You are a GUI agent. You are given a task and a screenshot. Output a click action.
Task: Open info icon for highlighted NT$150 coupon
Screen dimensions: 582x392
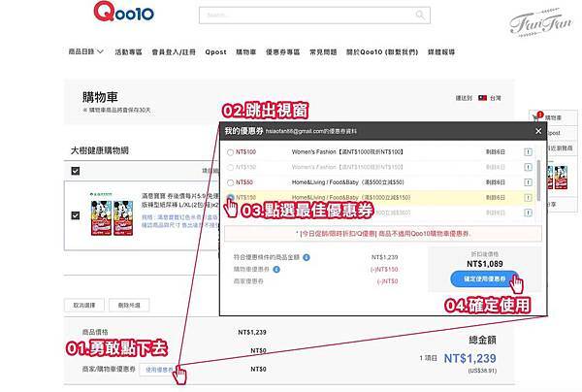point(528,198)
